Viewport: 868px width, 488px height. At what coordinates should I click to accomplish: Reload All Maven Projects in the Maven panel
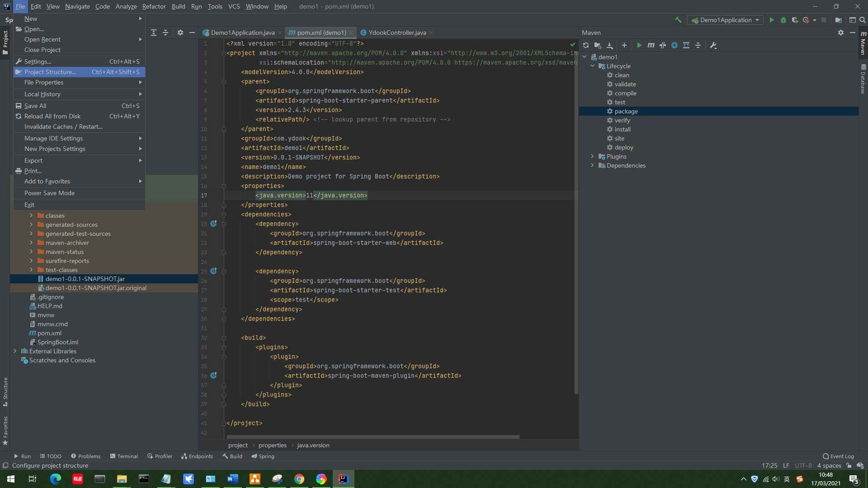pos(585,45)
